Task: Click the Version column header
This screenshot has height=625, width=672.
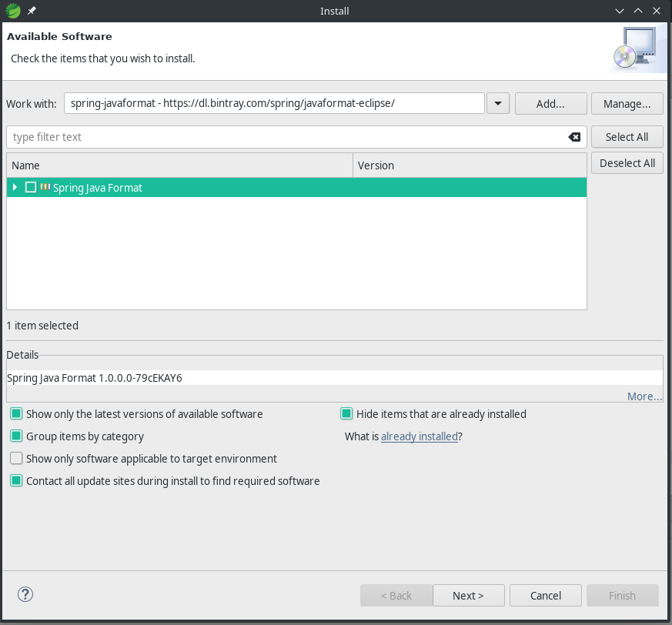Action: (470, 165)
